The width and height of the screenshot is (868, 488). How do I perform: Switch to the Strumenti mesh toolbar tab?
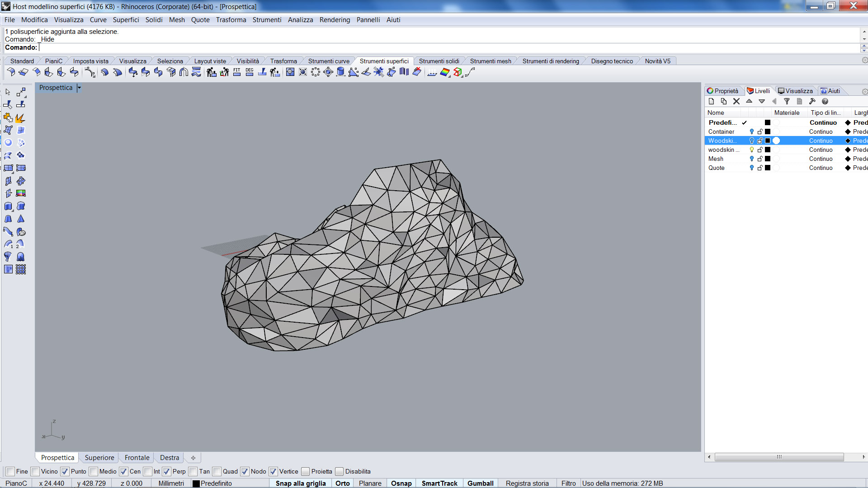point(491,61)
